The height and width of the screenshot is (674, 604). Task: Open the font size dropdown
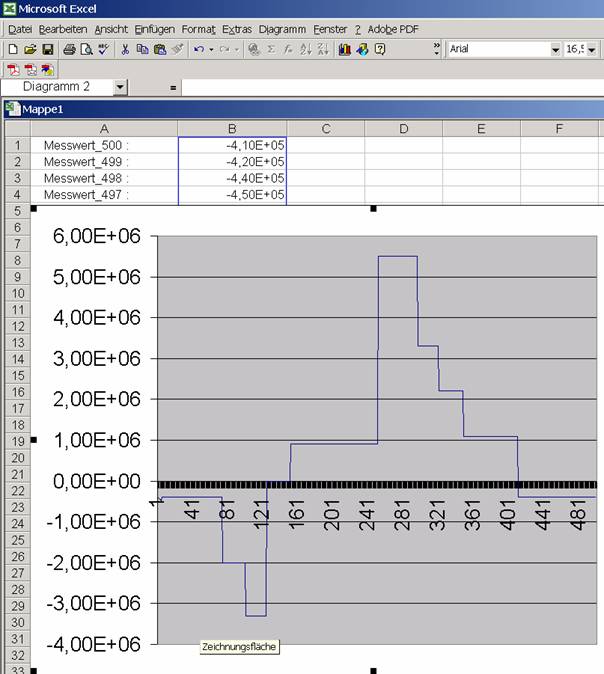[x=596, y=49]
